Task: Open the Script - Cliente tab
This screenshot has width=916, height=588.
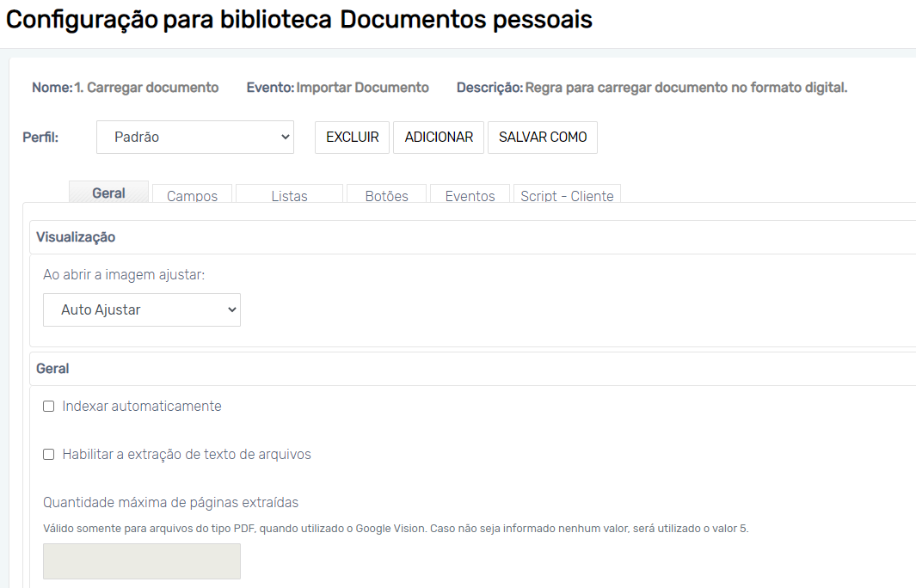Action: 567,196
